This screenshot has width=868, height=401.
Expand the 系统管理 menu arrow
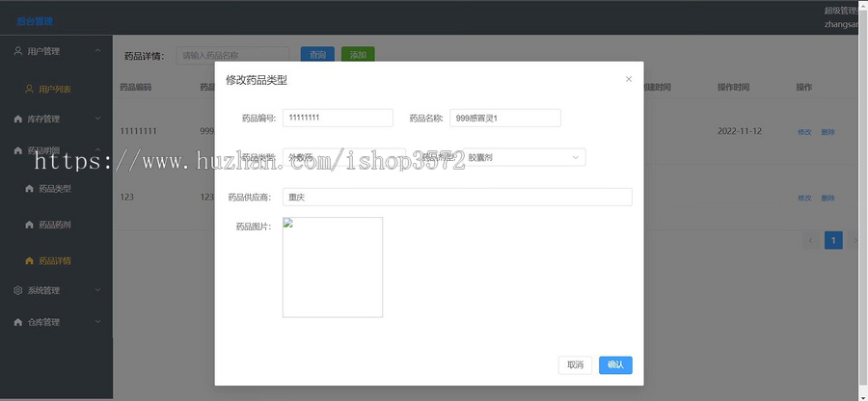(x=97, y=290)
